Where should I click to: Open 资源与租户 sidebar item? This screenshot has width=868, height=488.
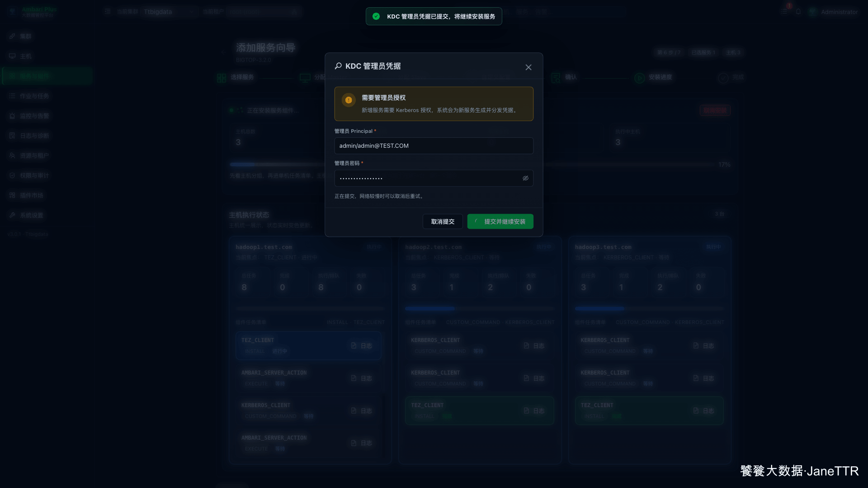[x=47, y=155]
